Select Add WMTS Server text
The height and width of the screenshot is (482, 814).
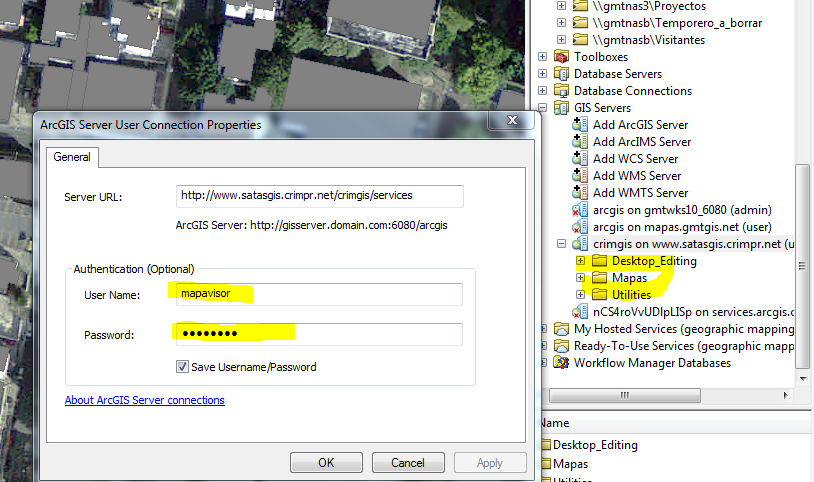(x=641, y=193)
